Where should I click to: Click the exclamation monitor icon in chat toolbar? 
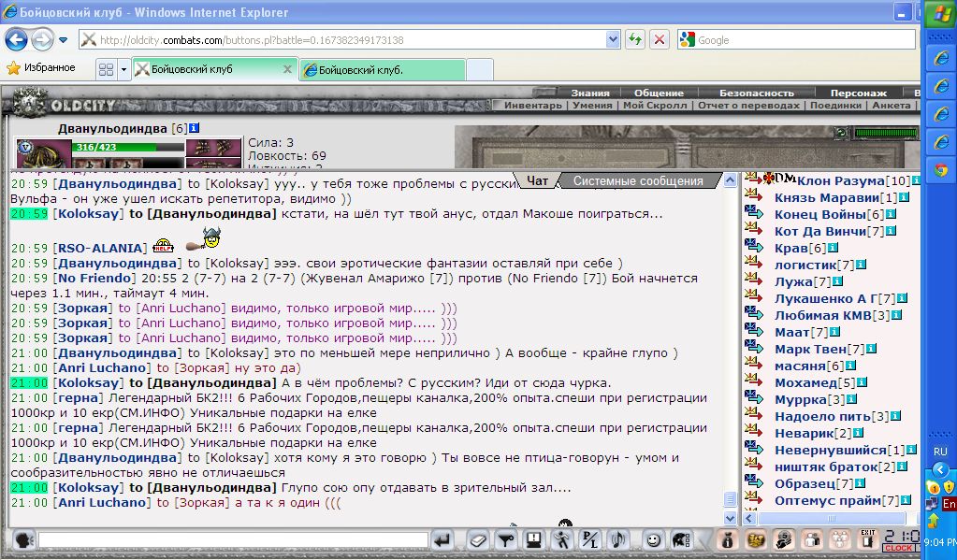[534, 539]
